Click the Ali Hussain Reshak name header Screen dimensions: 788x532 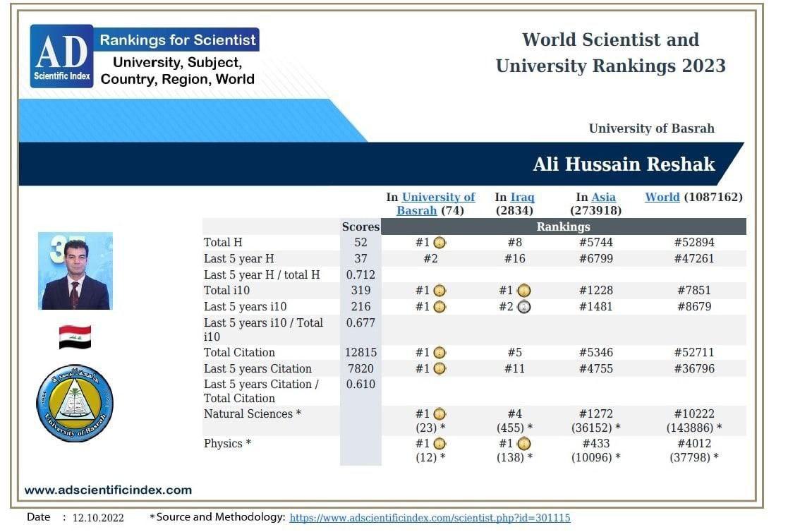(624, 164)
